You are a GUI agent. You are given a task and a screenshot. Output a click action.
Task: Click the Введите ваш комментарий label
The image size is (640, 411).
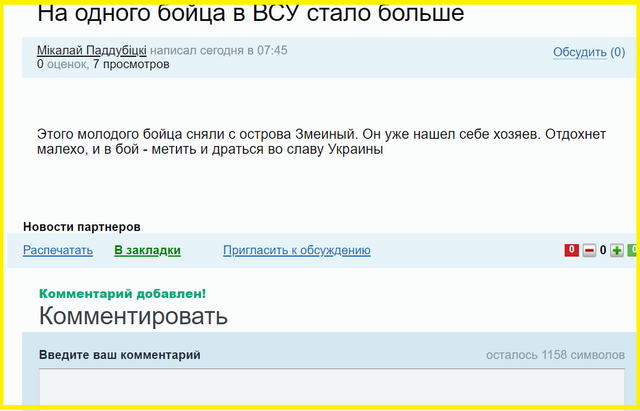click(x=120, y=355)
